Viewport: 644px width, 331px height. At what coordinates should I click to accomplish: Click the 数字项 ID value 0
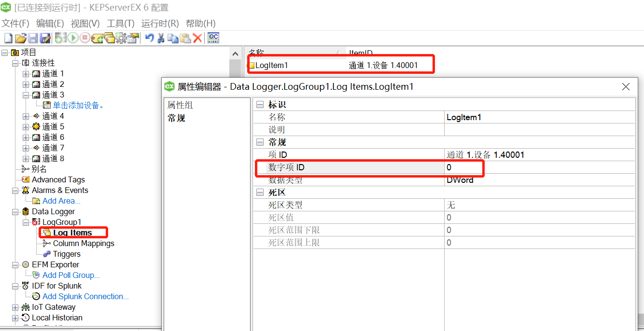[x=540, y=167]
